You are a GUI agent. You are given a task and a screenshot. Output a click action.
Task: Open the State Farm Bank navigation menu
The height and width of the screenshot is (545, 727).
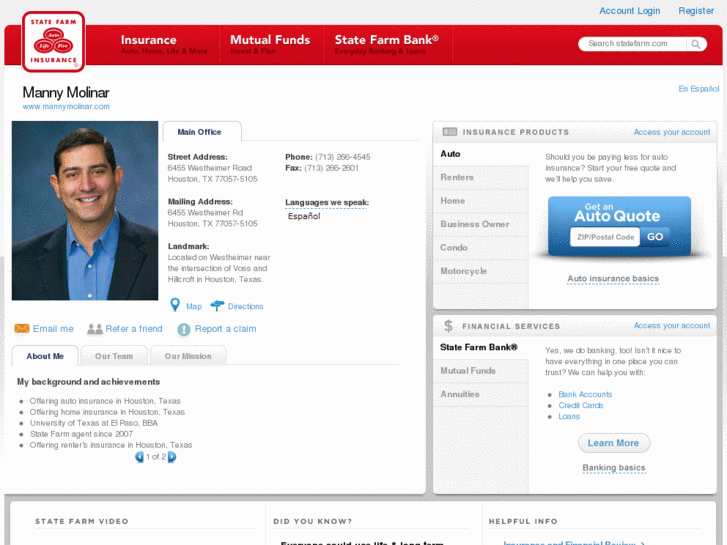387,45
